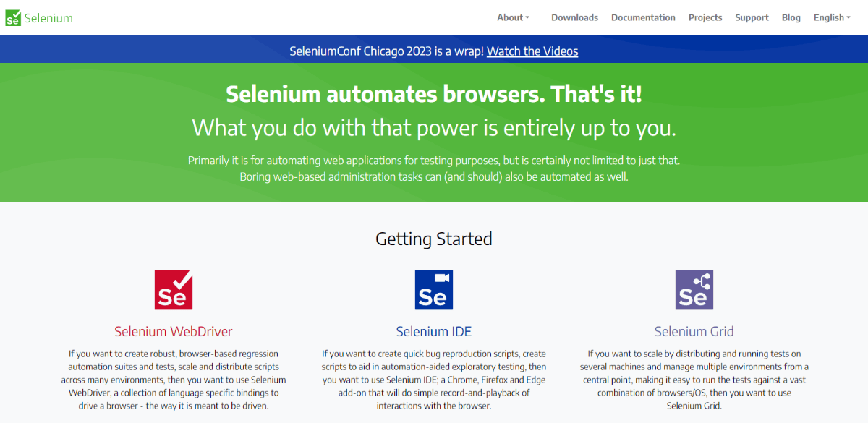Expand the About dropdown menu

[x=513, y=17]
